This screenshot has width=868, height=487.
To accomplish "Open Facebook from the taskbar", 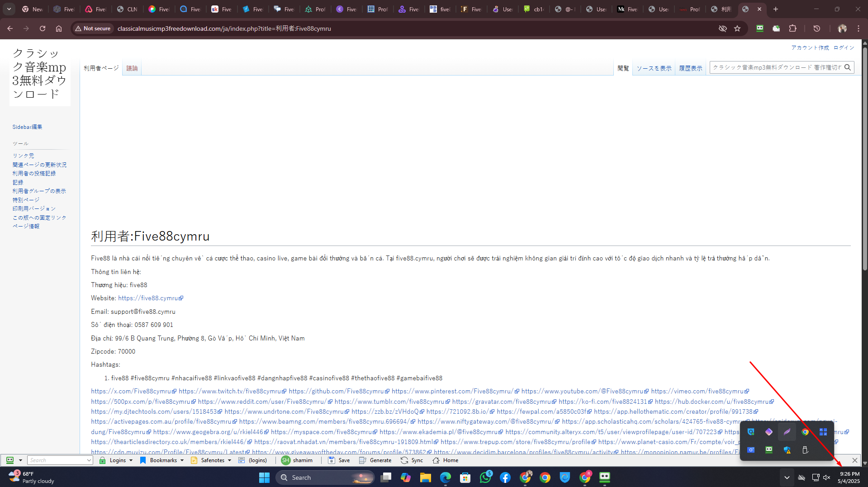I will point(505,478).
